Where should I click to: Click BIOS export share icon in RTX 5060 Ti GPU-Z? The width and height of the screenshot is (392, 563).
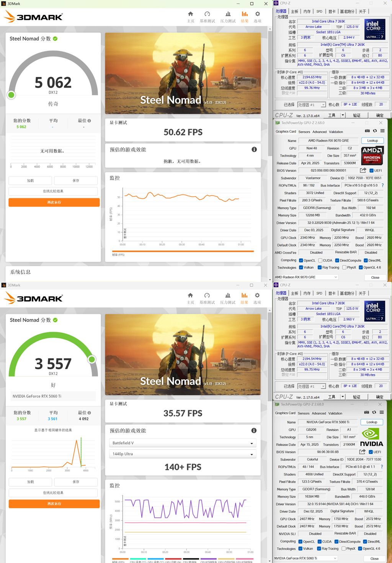(362, 452)
